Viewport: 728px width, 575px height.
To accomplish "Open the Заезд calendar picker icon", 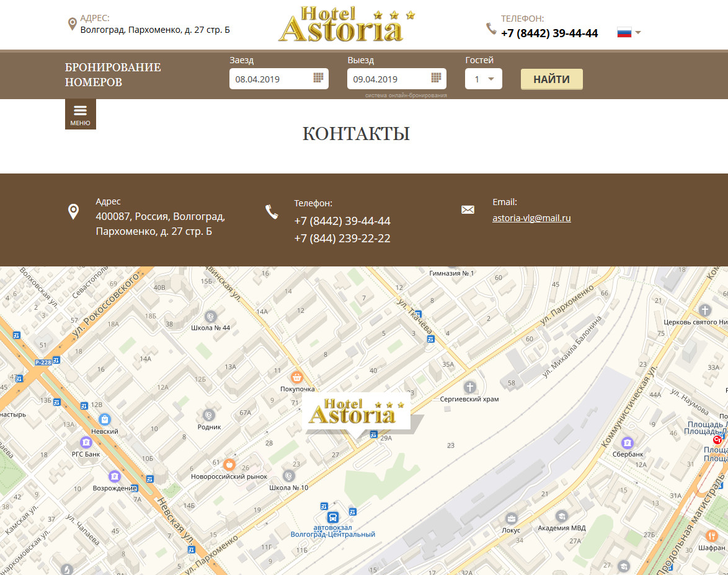I will [x=318, y=77].
